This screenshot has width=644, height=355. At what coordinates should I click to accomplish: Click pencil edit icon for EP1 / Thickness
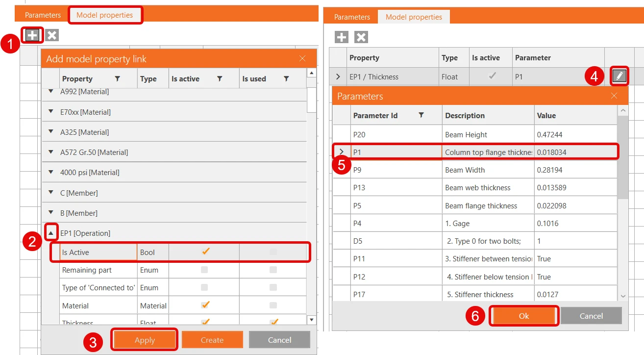619,76
